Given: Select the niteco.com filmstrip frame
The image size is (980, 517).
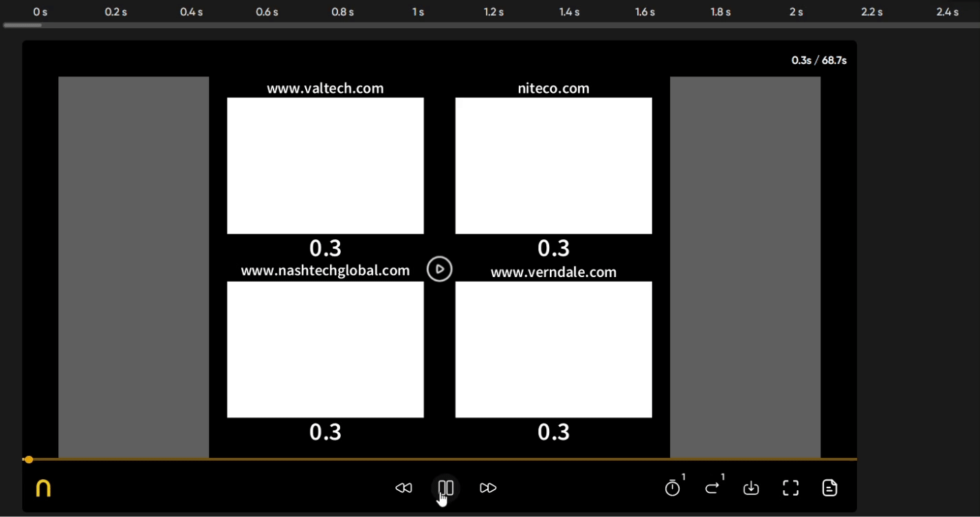Looking at the screenshot, I should click(553, 166).
